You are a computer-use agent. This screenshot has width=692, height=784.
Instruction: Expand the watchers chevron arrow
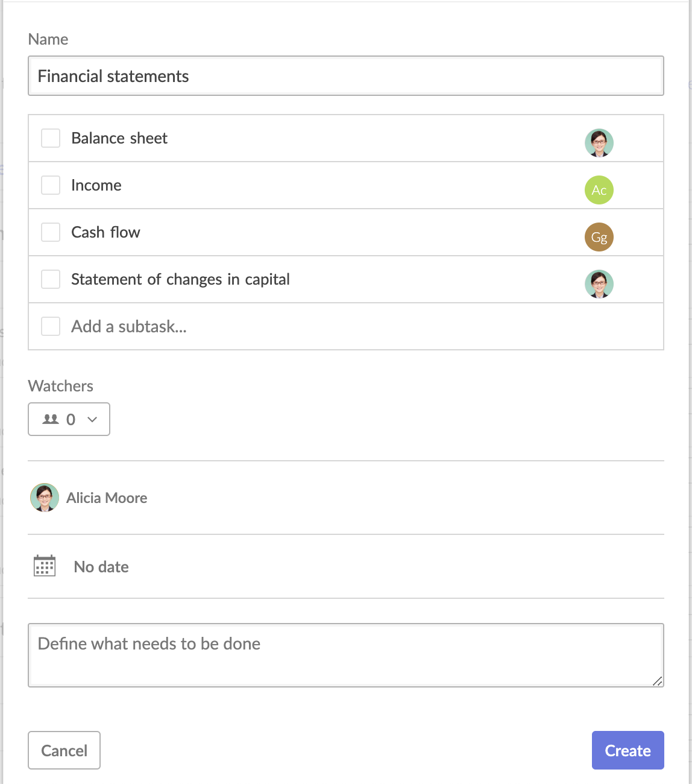[x=92, y=420]
